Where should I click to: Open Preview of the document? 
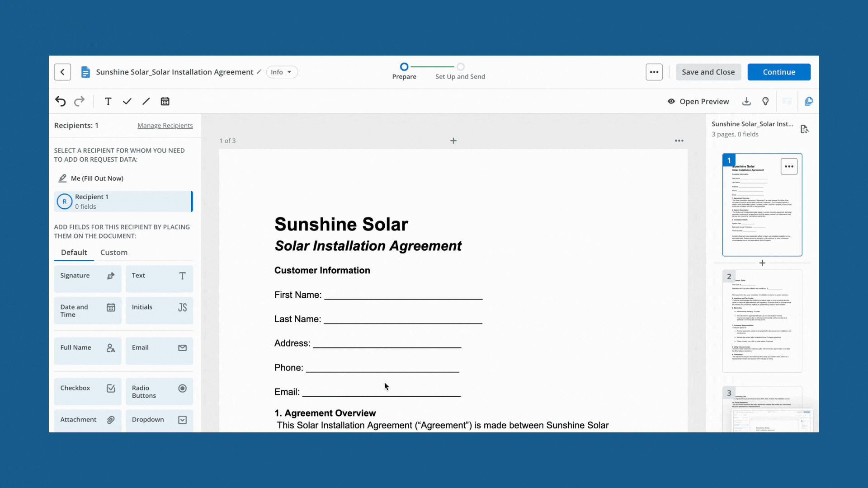(x=698, y=101)
